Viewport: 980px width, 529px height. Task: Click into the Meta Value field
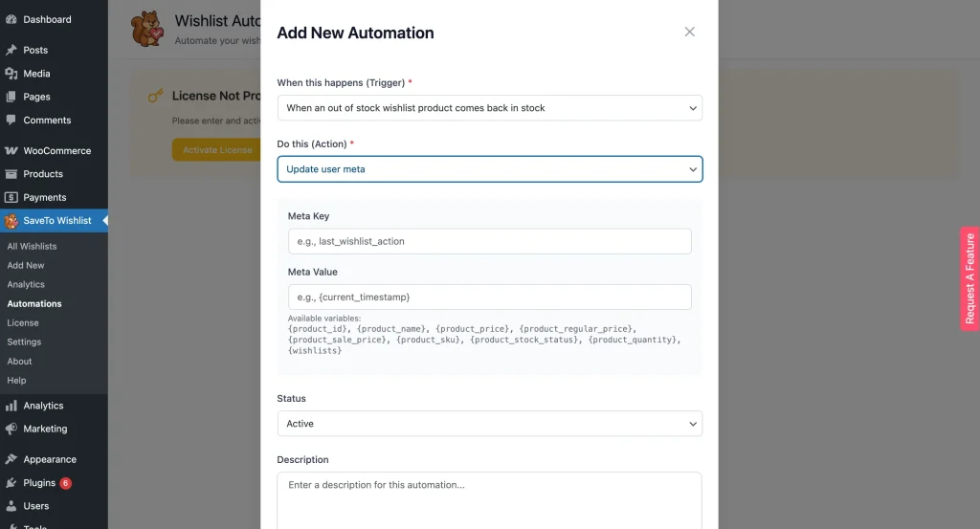pos(489,298)
